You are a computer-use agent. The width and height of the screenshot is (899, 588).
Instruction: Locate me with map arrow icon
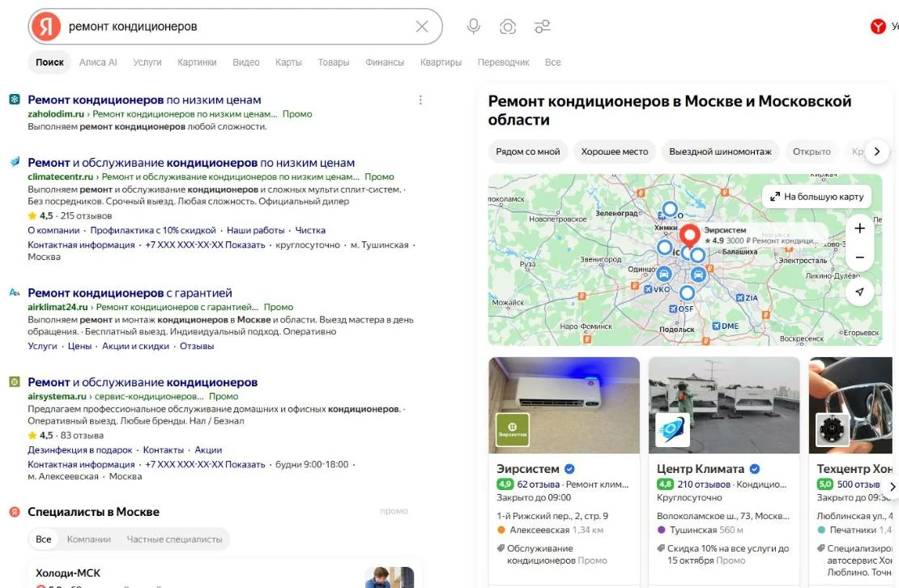click(x=859, y=292)
